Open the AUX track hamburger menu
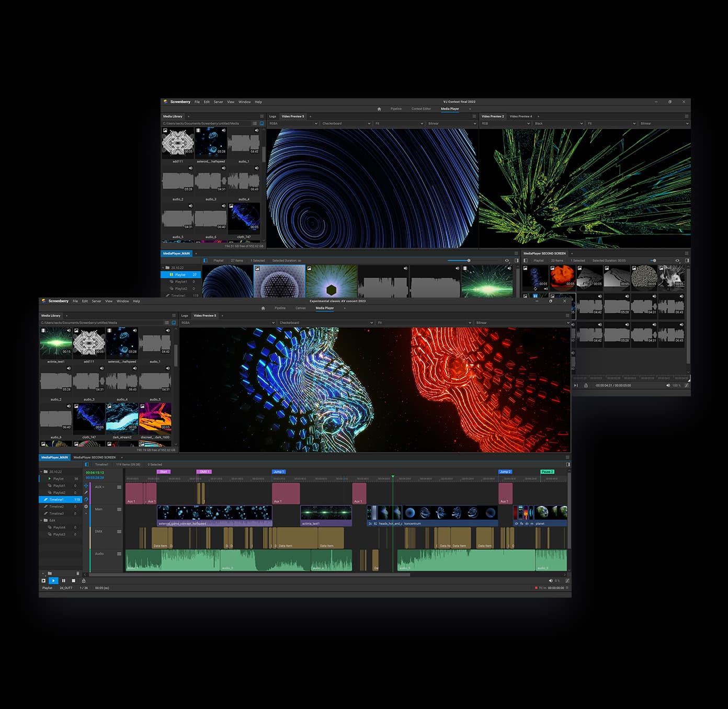Image resolution: width=728 pixels, height=709 pixels. pyautogui.click(x=119, y=487)
